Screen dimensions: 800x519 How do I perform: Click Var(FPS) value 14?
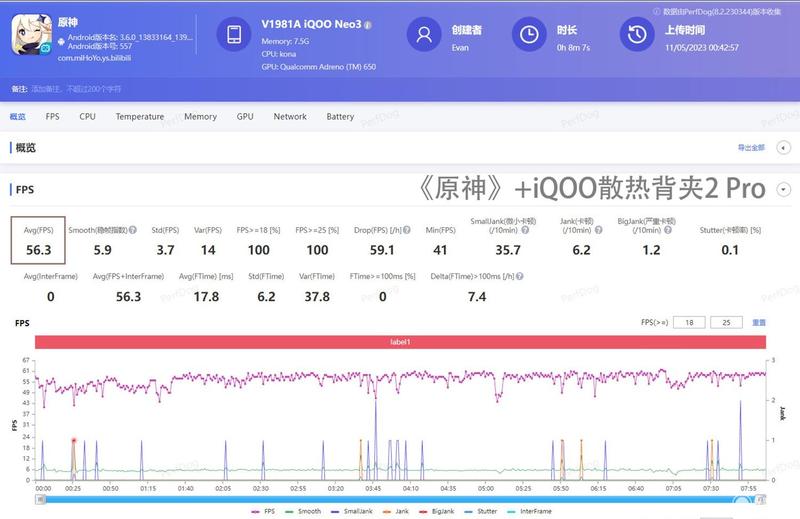(x=208, y=250)
